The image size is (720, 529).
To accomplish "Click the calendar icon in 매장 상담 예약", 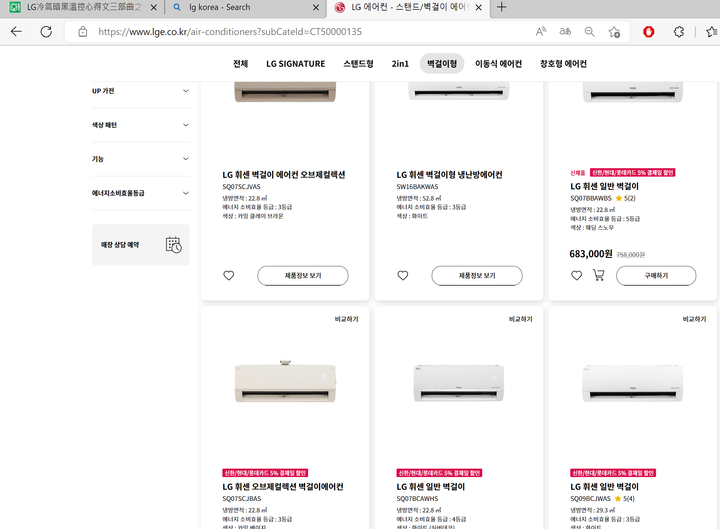I will tap(174, 245).
